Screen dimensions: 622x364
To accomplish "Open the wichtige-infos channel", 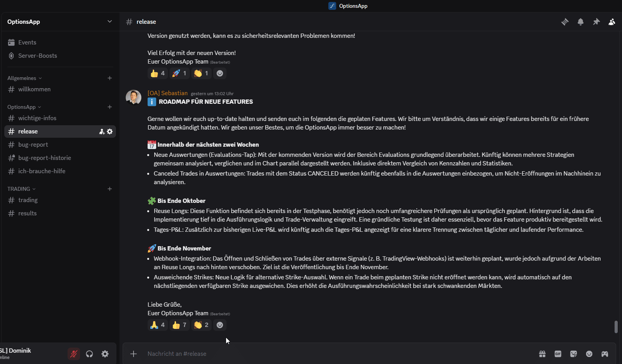I will [x=37, y=118].
